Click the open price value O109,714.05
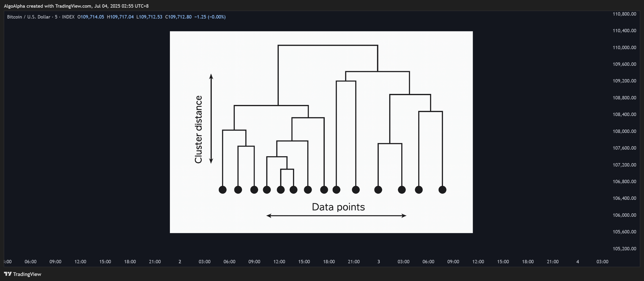This screenshot has width=644, height=281. (x=91, y=17)
